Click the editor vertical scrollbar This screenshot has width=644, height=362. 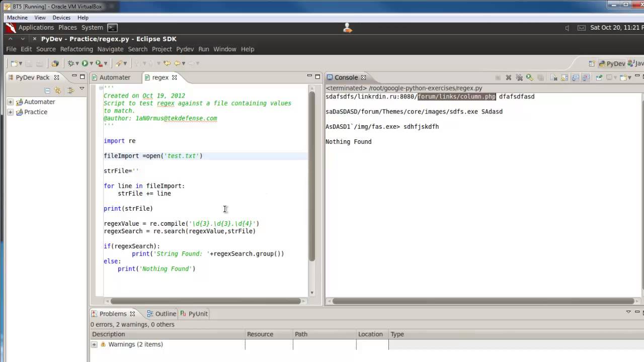312,176
